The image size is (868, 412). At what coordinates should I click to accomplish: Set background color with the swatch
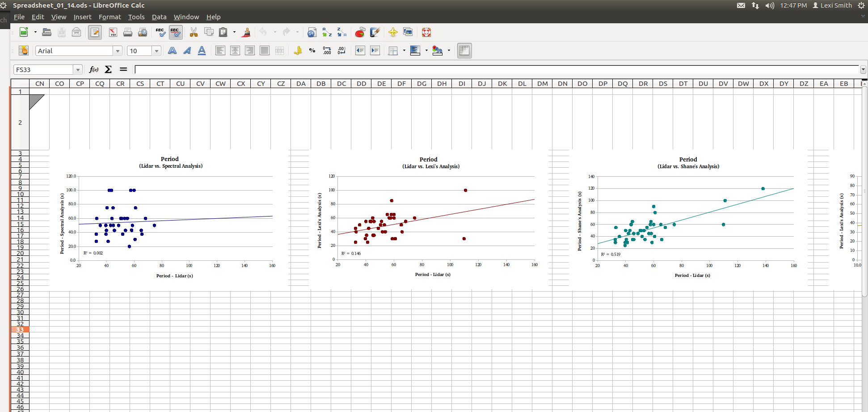click(x=415, y=51)
